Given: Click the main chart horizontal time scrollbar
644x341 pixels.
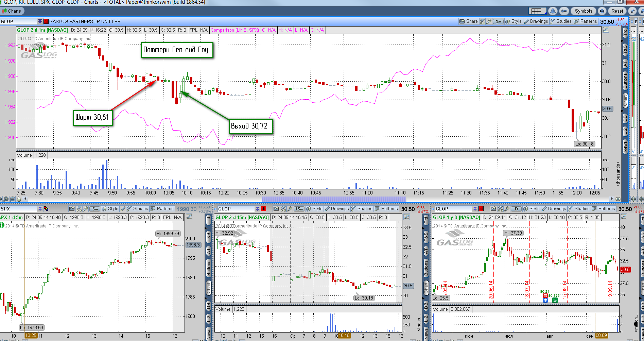Looking at the screenshot, I should pyautogui.click(x=334, y=199).
